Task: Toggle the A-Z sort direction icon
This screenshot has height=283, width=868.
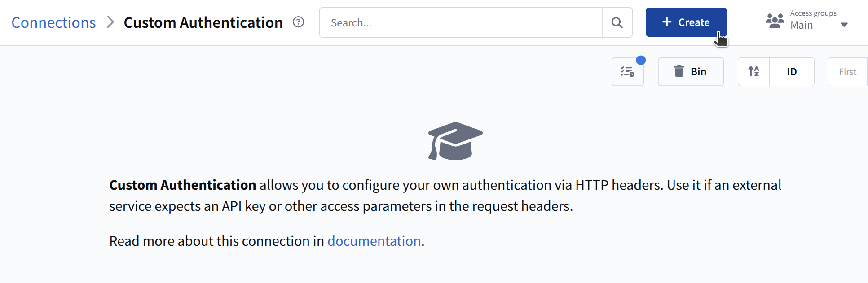Action: (x=753, y=71)
